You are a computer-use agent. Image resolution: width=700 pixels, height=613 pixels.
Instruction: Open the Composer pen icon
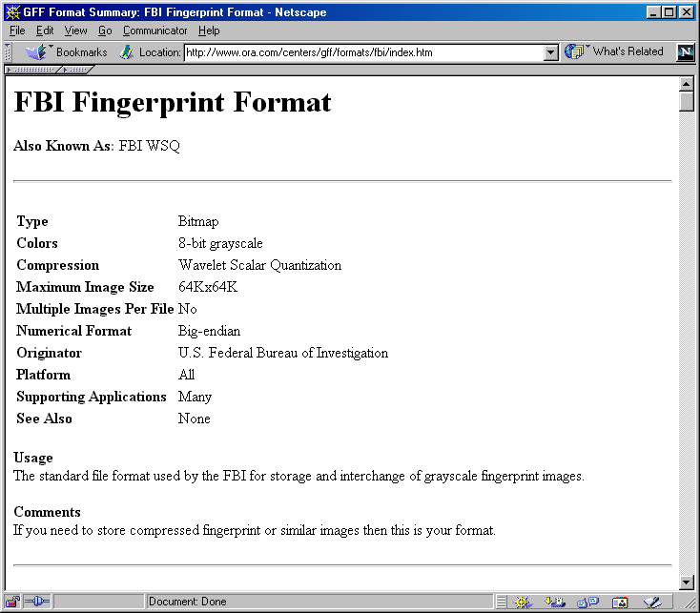pos(652,603)
